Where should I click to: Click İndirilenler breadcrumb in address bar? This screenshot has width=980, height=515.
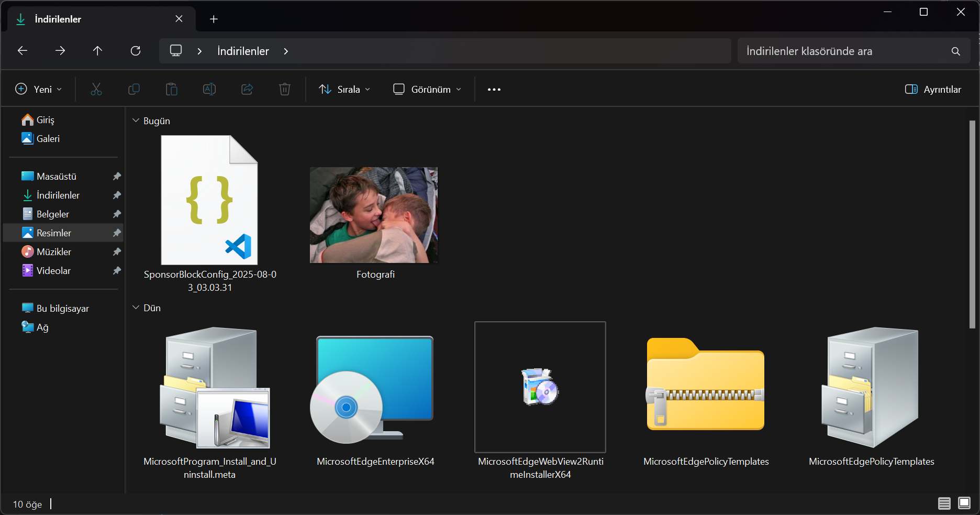(243, 51)
